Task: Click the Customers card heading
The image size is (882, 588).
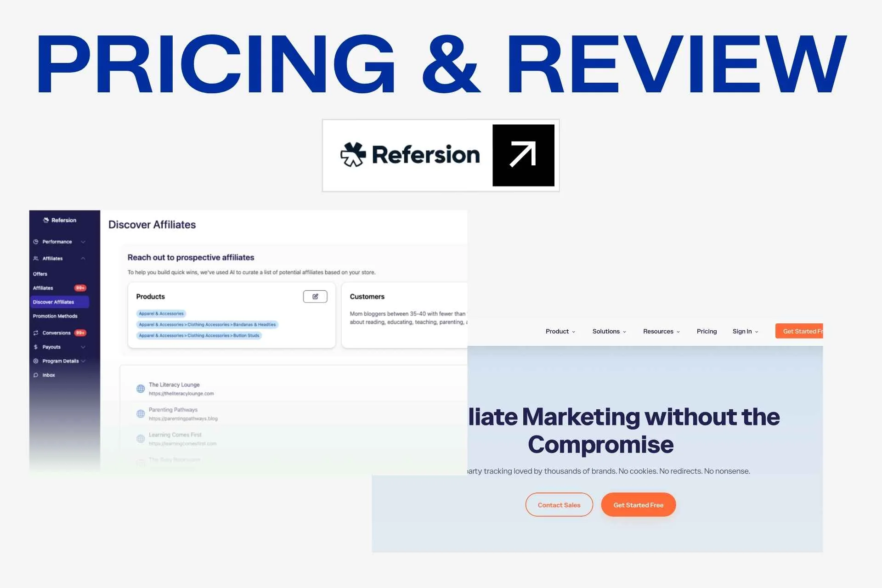Action: [x=367, y=297]
